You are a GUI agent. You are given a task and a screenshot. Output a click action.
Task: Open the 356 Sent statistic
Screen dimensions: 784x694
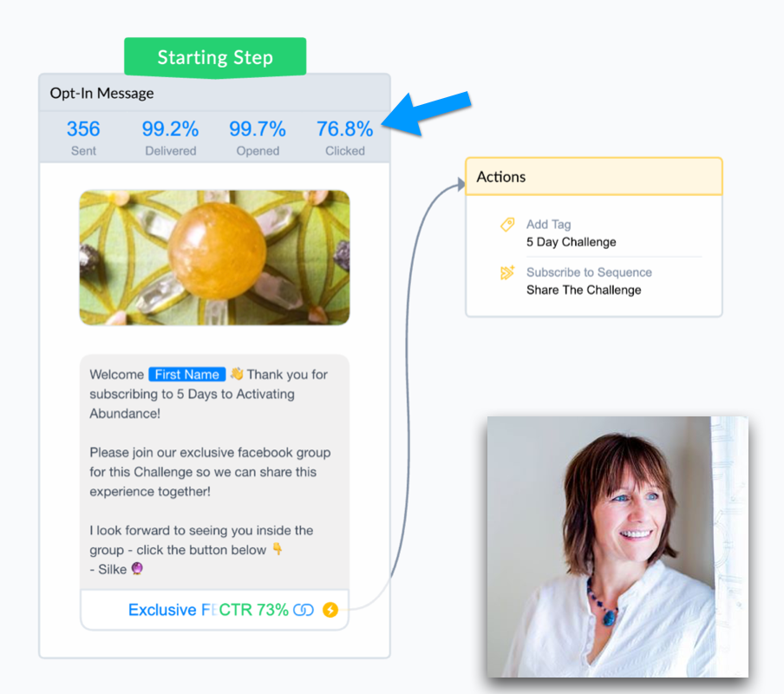[83, 137]
